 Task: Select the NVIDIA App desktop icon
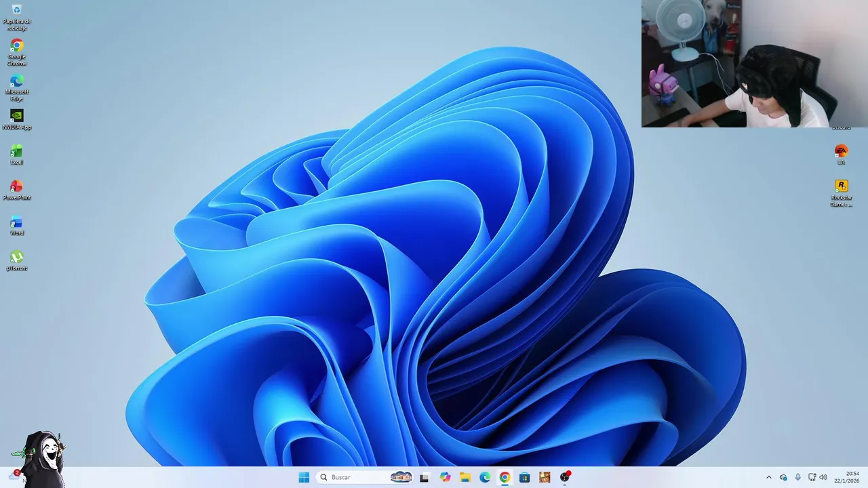17,119
